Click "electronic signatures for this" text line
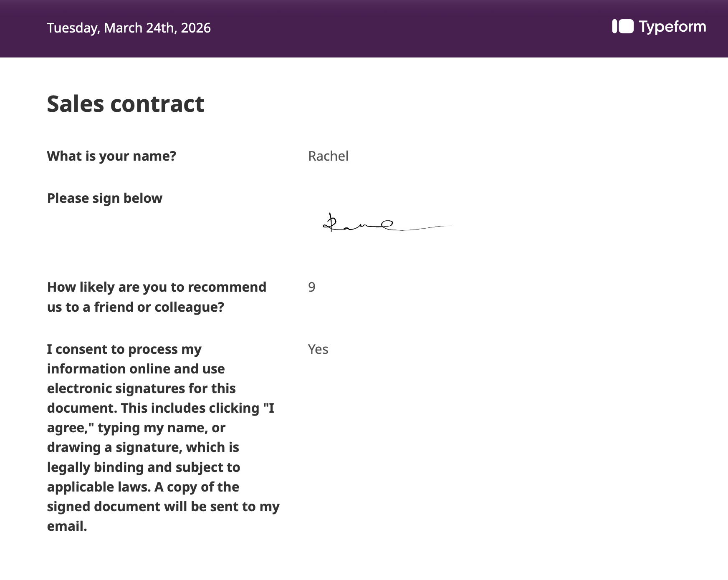The width and height of the screenshot is (728, 580). tap(141, 388)
